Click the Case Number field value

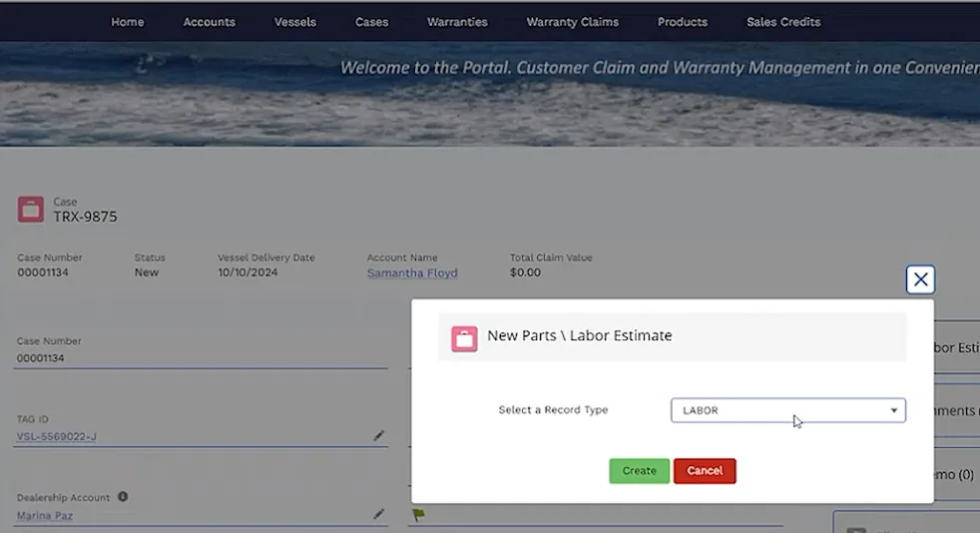(x=41, y=358)
